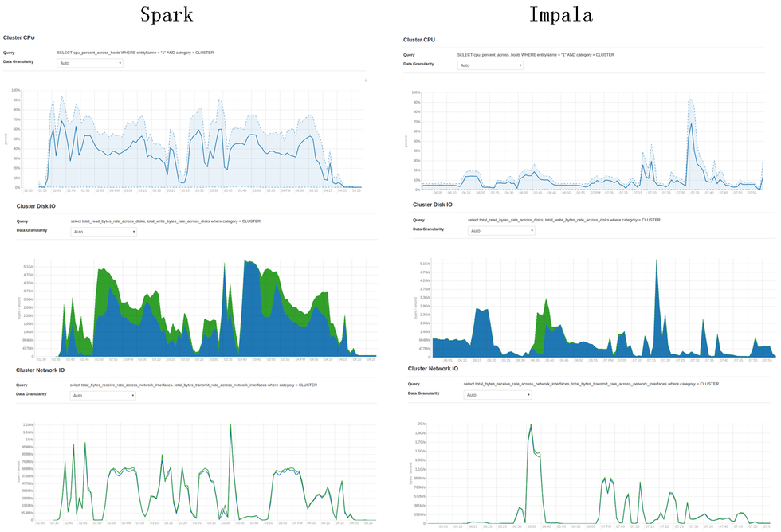Image resolution: width=781 pixels, height=532 pixels.
Task: Click Query label in Impala Cluster CPU
Action: click(409, 55)
